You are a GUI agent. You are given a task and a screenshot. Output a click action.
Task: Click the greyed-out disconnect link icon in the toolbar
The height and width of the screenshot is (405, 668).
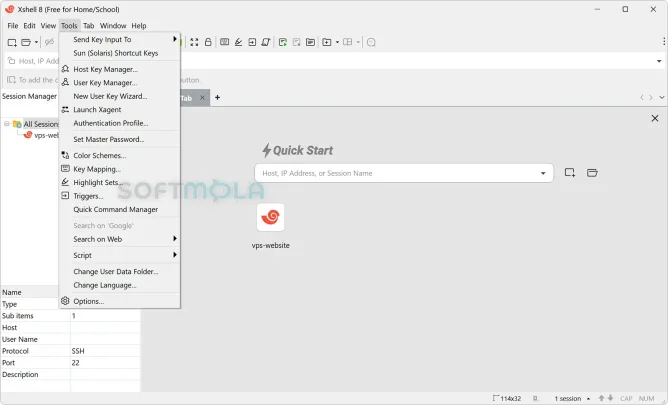(49, 42)
